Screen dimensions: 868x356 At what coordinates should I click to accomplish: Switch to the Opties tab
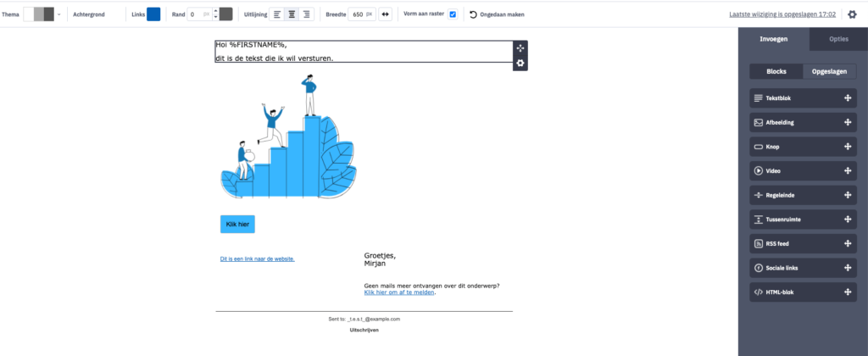pyautogui.click(x=838, y=40)
